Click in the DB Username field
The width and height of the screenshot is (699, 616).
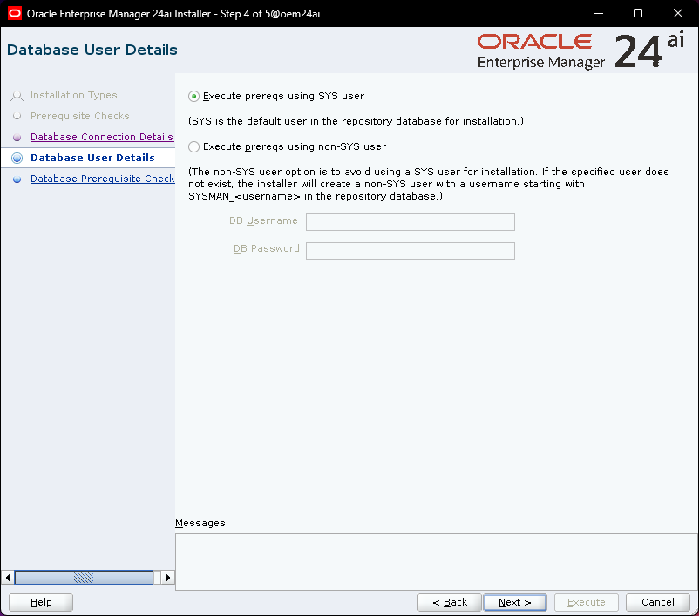[x=410, y=222]
